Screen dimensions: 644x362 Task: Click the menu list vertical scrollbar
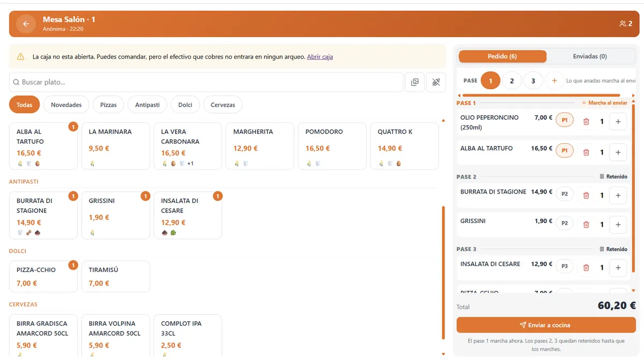(443, 272)
